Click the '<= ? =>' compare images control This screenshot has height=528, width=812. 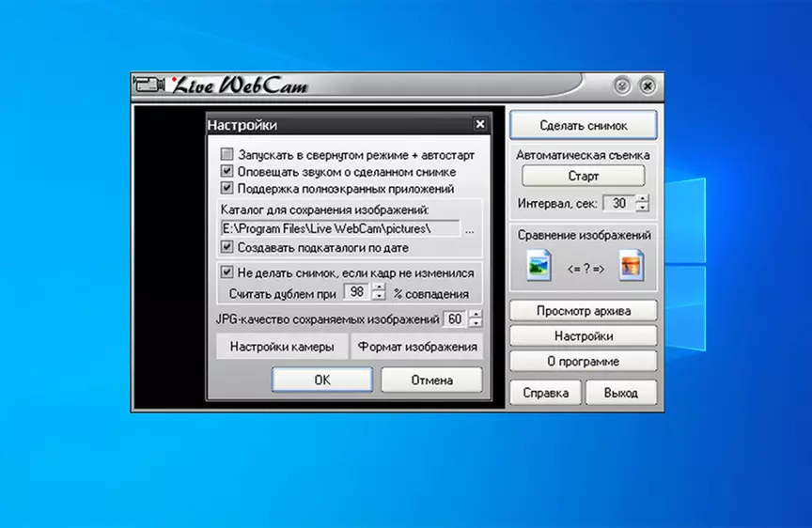click(586, 269)
